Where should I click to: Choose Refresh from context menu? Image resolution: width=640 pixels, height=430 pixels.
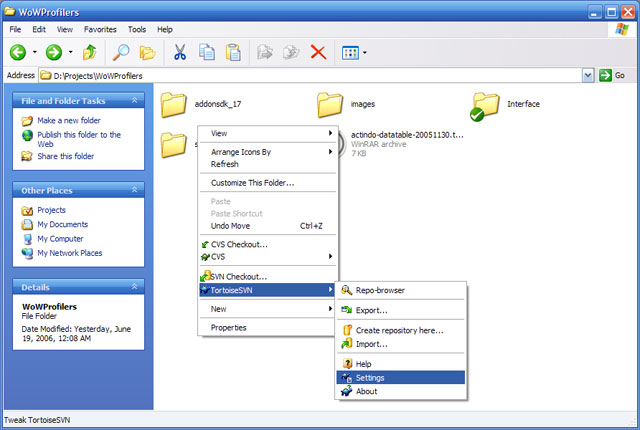pos(268,164)
